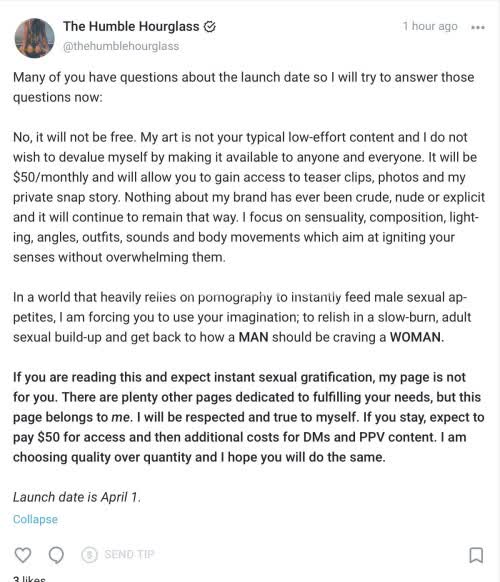Select the 'Many of you have questions' paragraph
Viewport: 500px width, 582px height.
point(244,87)
